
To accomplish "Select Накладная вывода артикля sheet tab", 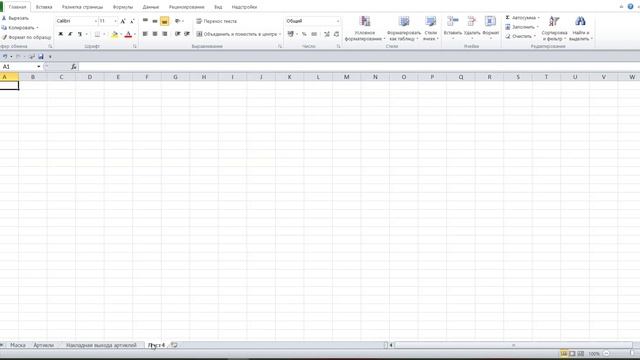I will pyautogui.click(x=101, y=345).
